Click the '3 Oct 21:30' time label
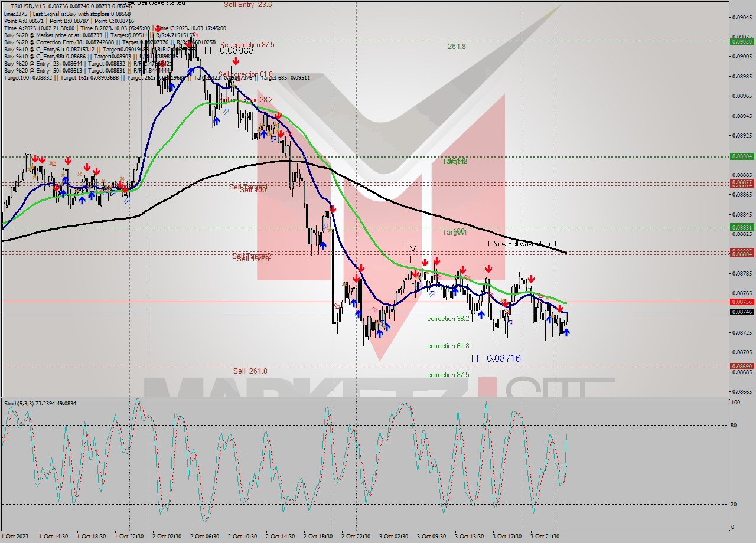 [545, 536]
